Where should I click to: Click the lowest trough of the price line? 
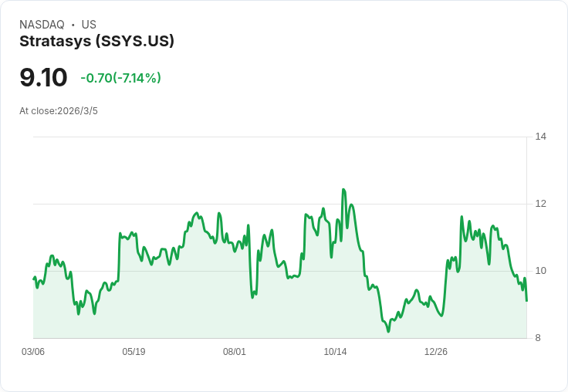[x=388, y=332]
